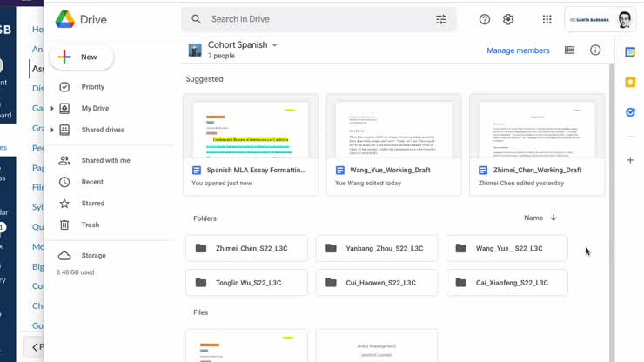Expand Shared drives tree arrow
Screen dimensions: 644x362
52,130
